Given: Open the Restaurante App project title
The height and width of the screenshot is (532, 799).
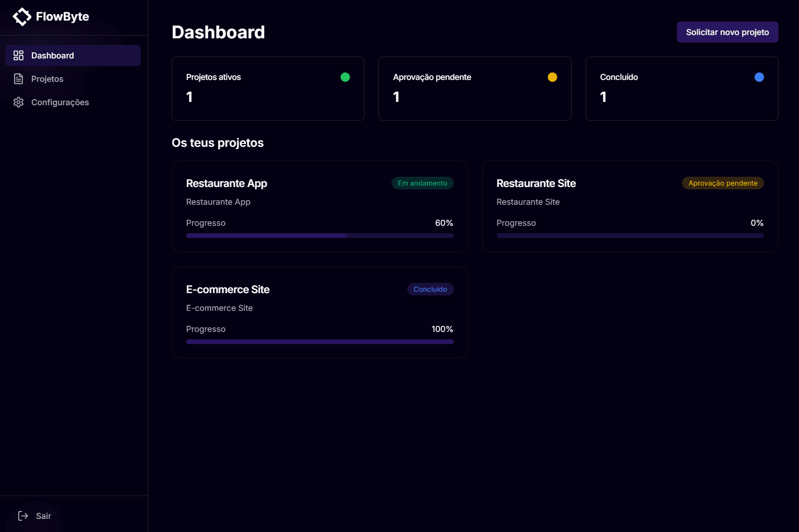Looking at the screenshot, I should [x=226, y=183].
